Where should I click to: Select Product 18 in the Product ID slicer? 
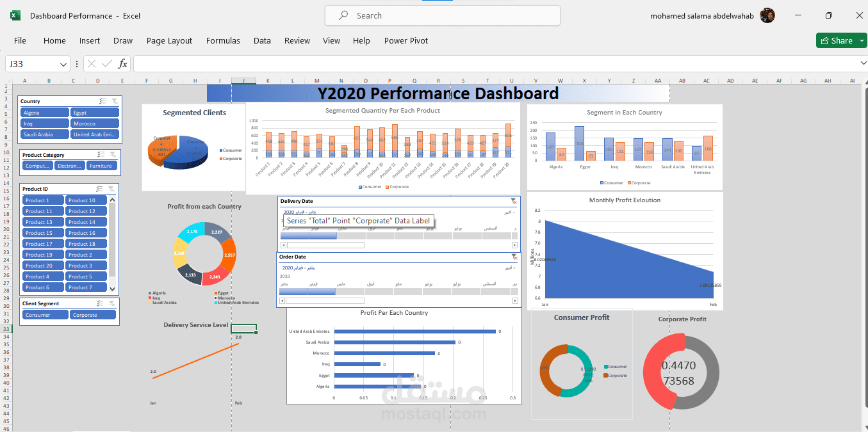coord(86,244)
